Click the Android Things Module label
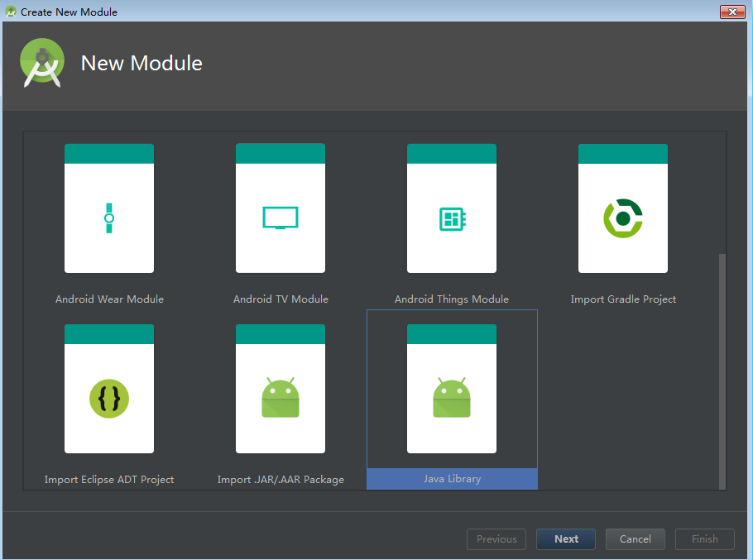The width and height of the screenshot is (753, 560). (x=452, y=299)
